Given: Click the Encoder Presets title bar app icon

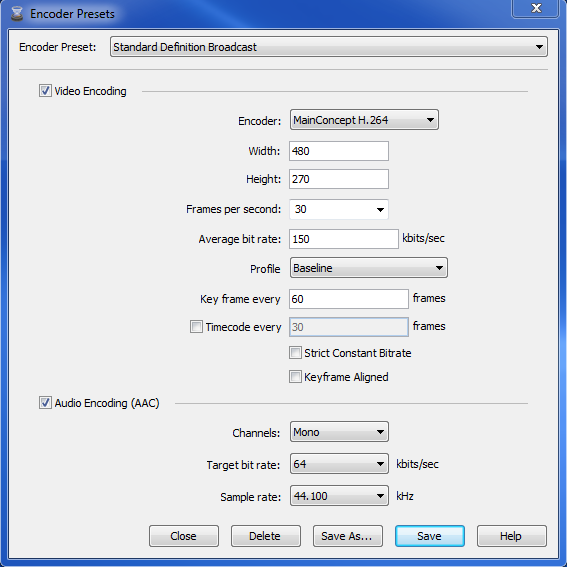Looking at the screenshot, I should 17,14.
